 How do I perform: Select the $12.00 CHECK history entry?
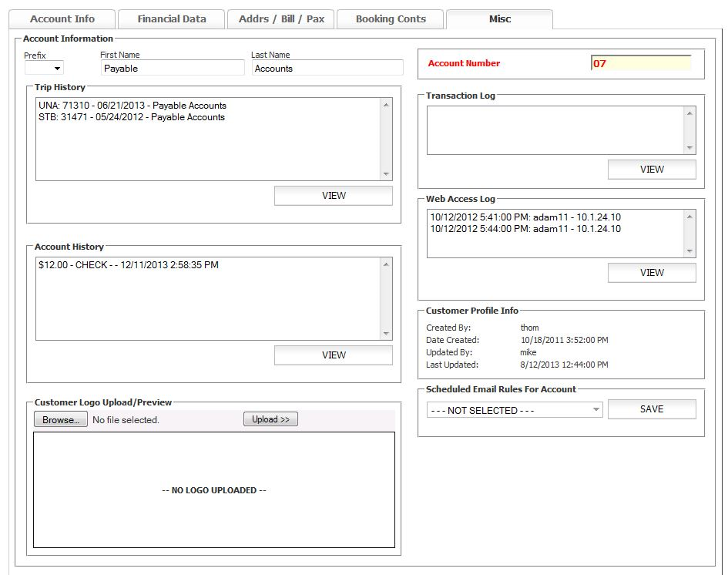coord(128,265)
